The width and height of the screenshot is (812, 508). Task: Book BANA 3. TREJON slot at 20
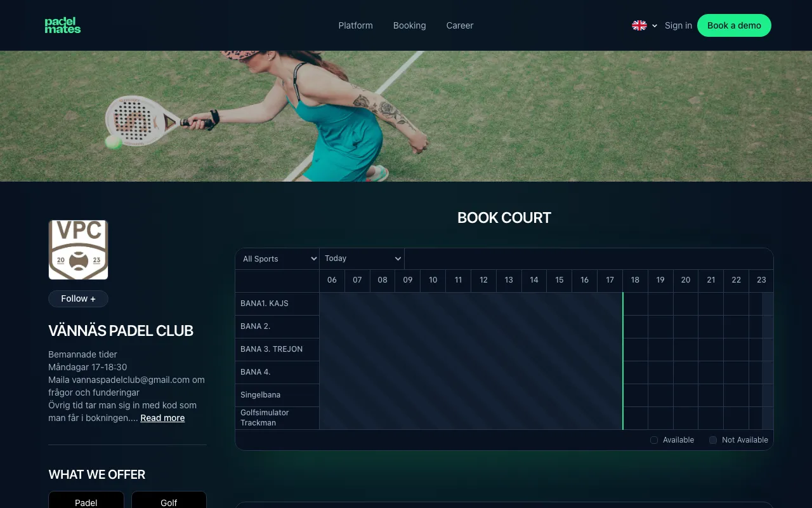click(x=686, y=349)
